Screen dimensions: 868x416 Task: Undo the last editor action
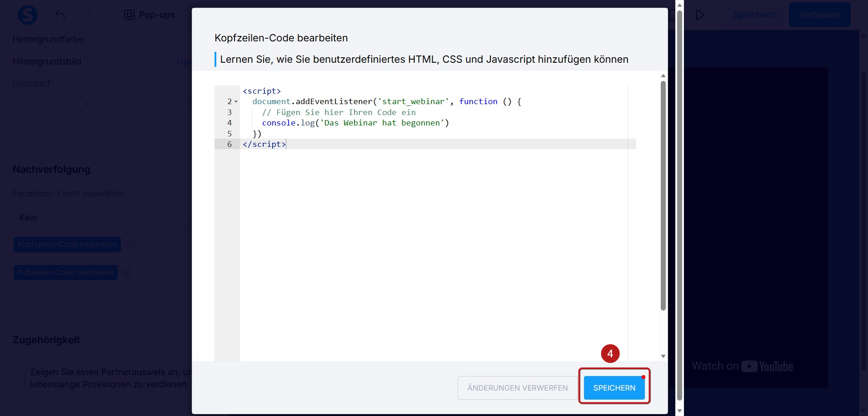tap(60, 15)
